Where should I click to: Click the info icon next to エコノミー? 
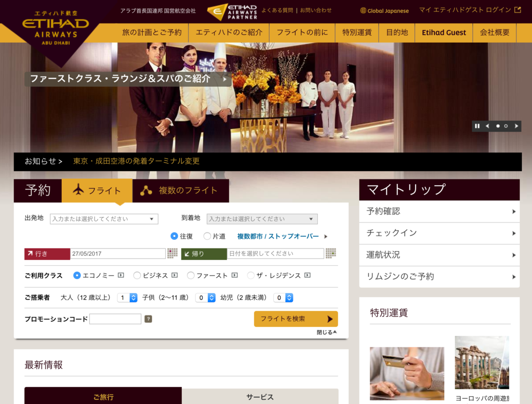121,275
